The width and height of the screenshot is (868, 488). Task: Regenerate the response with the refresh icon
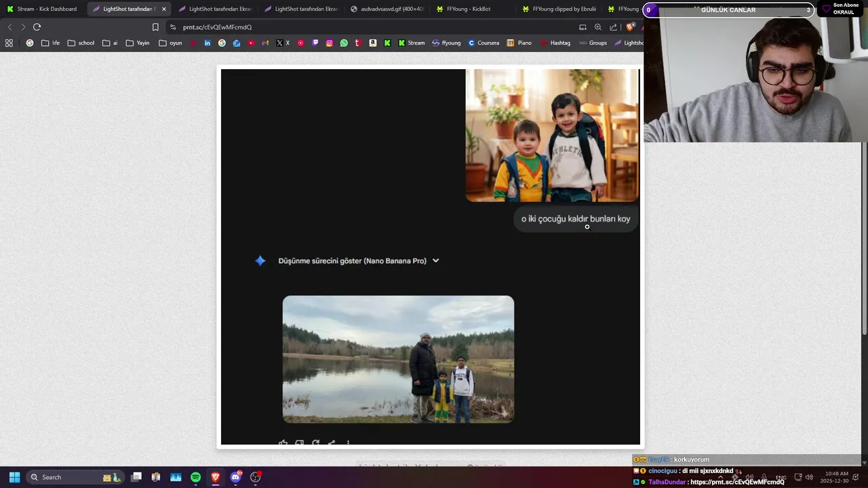tap(315, 443)
